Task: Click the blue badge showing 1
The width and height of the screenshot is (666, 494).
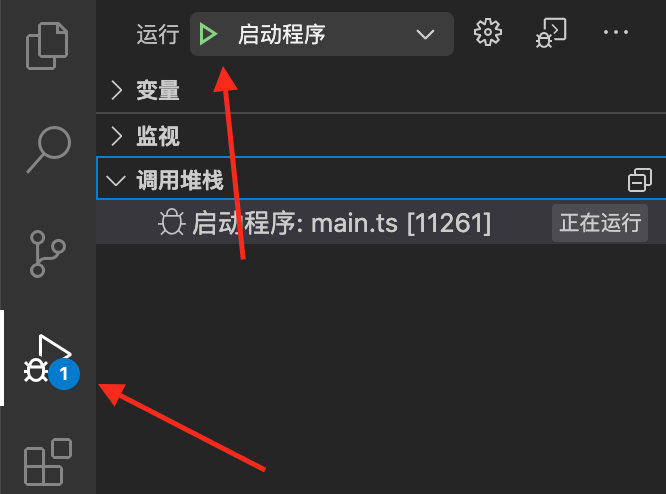Action: coord(64,374)
